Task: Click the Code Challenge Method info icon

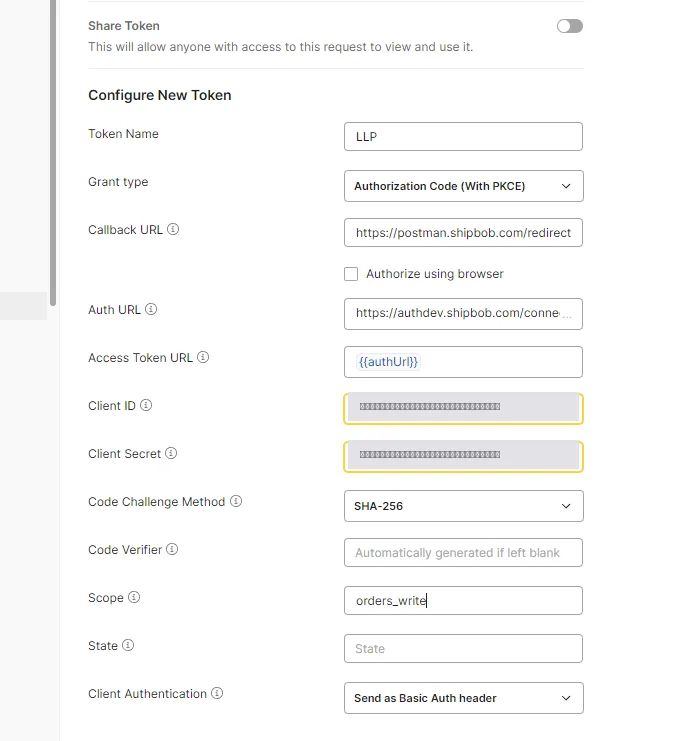Action: (x=236, y=501)
